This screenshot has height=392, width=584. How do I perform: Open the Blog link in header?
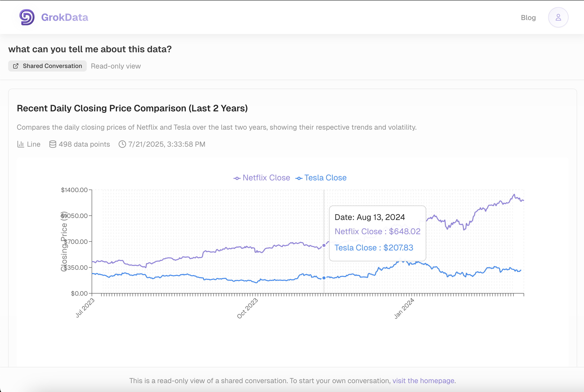coord(528,18)
